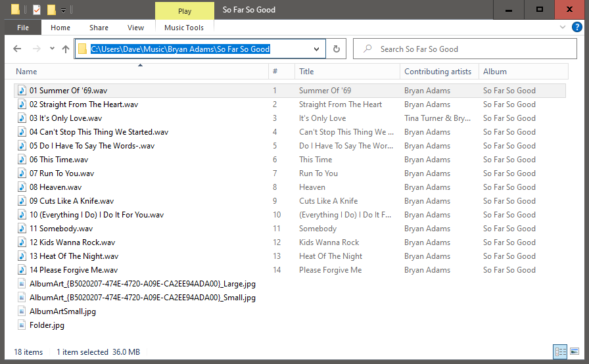Refresh the So Far So Good folder

pyautogui.click(x=336, y=49)
